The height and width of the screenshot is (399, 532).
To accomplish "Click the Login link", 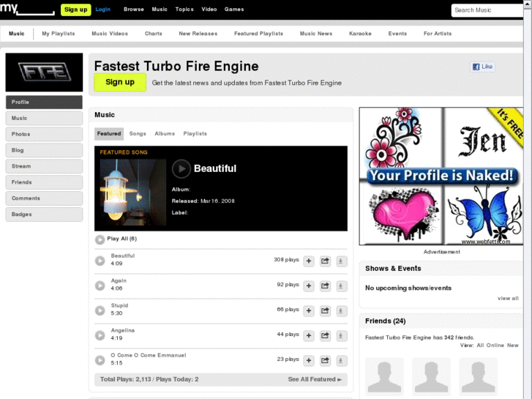I will coord(102,10).
